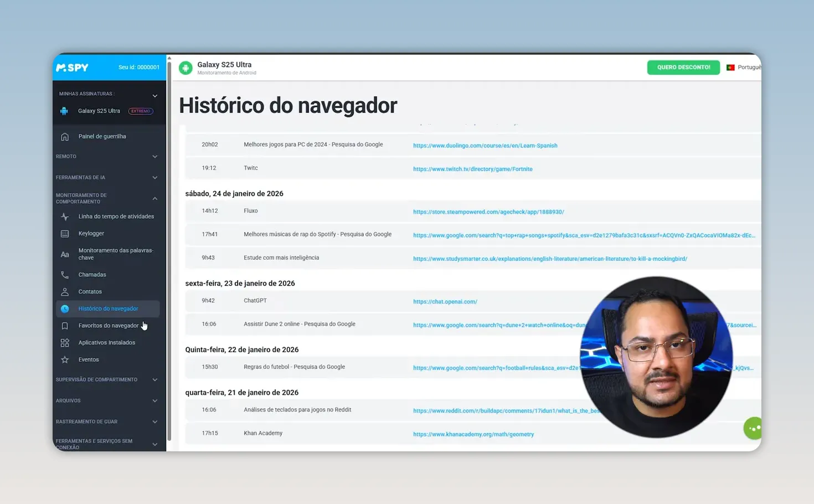Viewport: 814px width, 504px height.
Task: Select 'Regras do futebol' search entry
Action: [x=295, y=367]
